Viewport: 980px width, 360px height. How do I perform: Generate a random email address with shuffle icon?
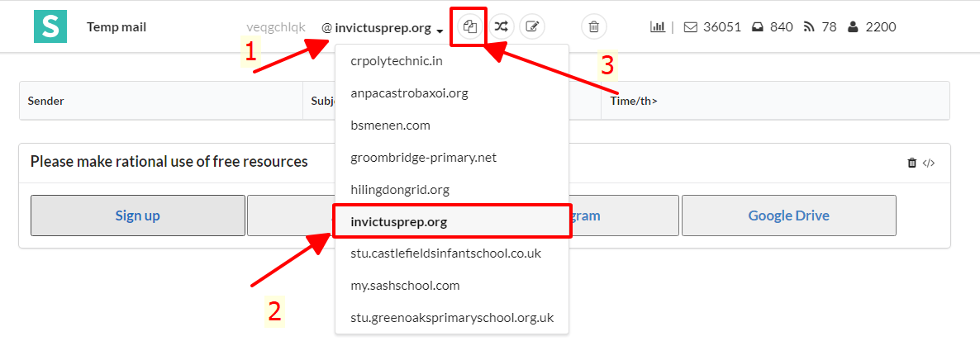(501, 27)
